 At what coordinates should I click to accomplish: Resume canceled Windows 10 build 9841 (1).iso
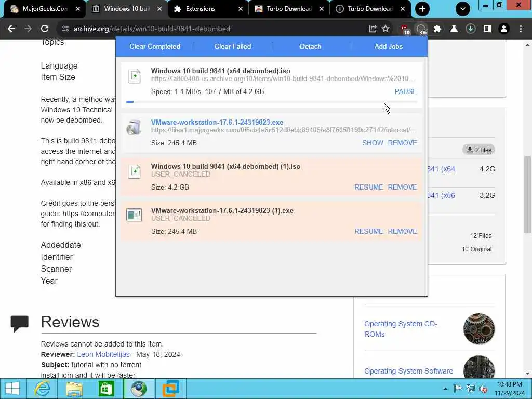point(369,187)
